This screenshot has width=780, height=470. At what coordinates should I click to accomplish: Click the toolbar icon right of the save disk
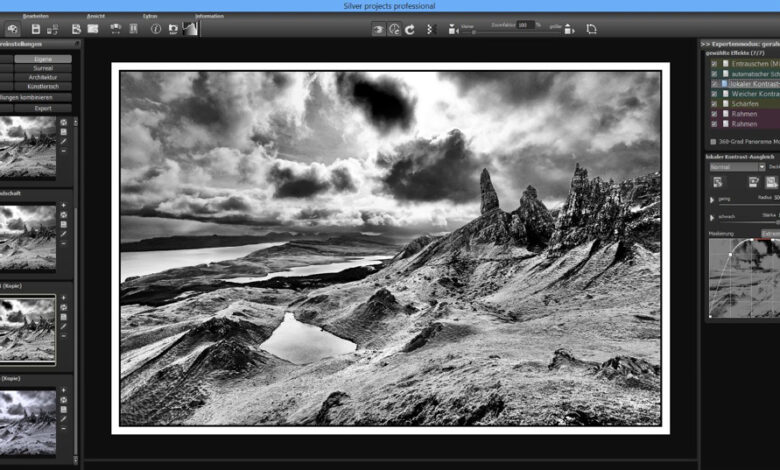coord(52,29)
